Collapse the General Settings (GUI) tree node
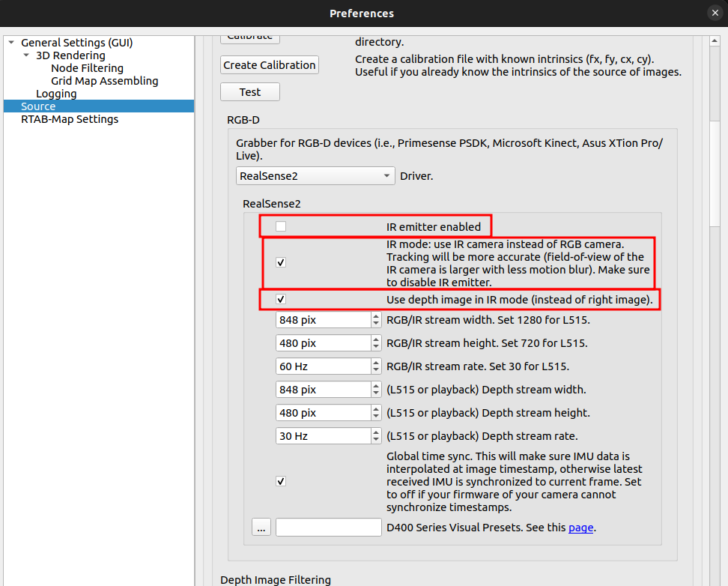 [11, 43]
